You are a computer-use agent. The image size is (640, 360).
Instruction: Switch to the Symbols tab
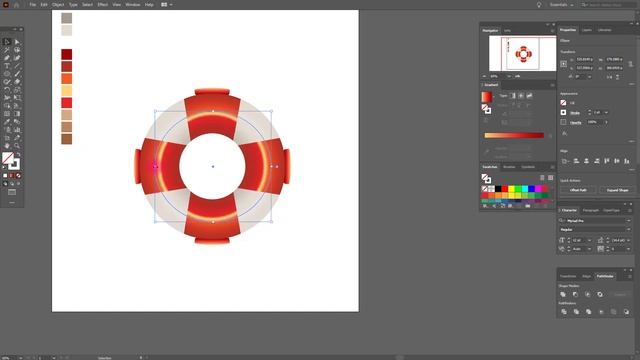point(528,167)
